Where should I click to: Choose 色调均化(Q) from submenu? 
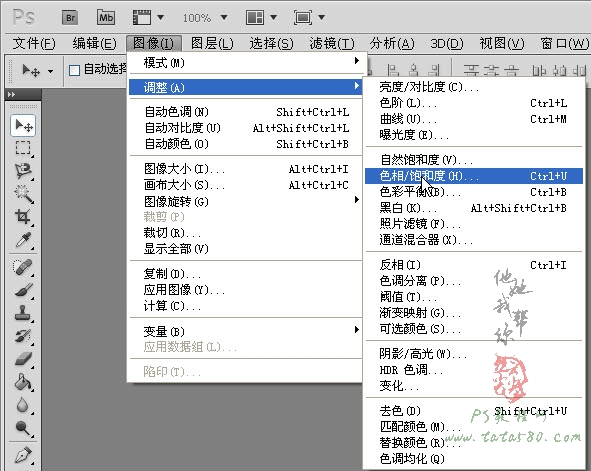coord(474,459)
